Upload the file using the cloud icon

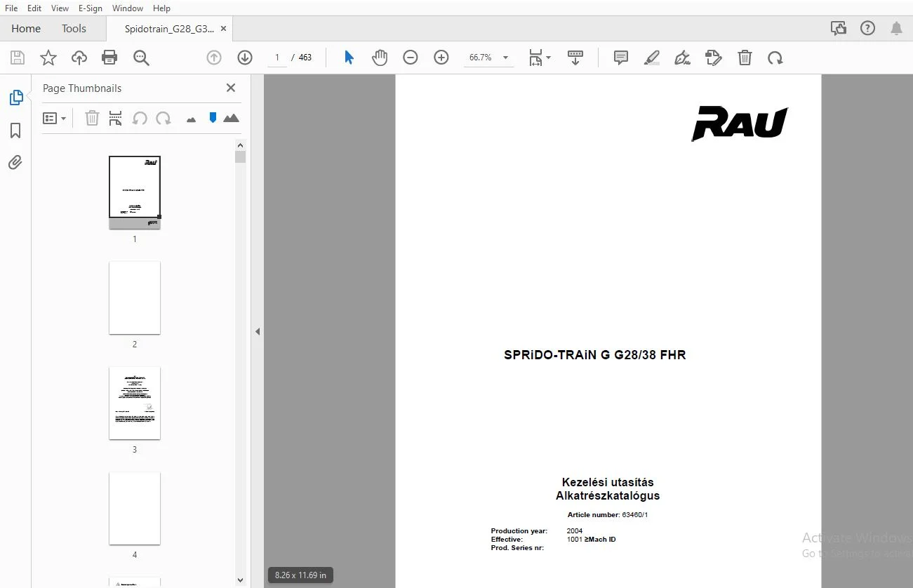[79, 58]
